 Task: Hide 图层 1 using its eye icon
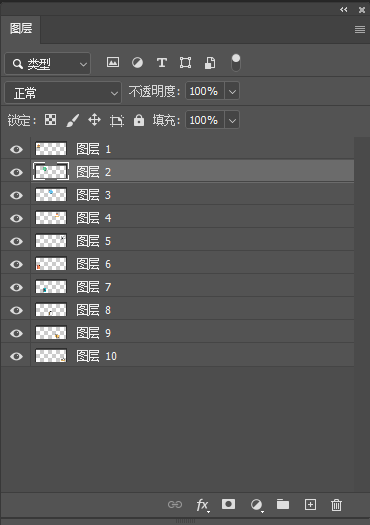16,149
